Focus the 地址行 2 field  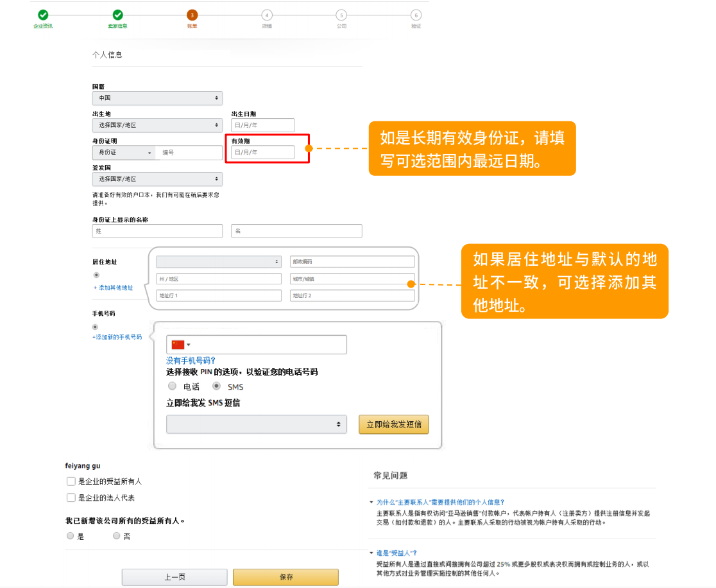tap(352, 295)
